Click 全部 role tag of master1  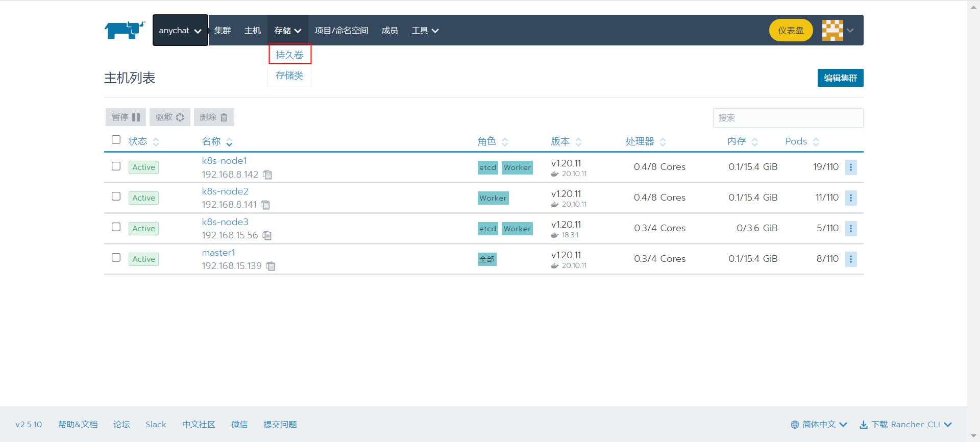[487, 259]
